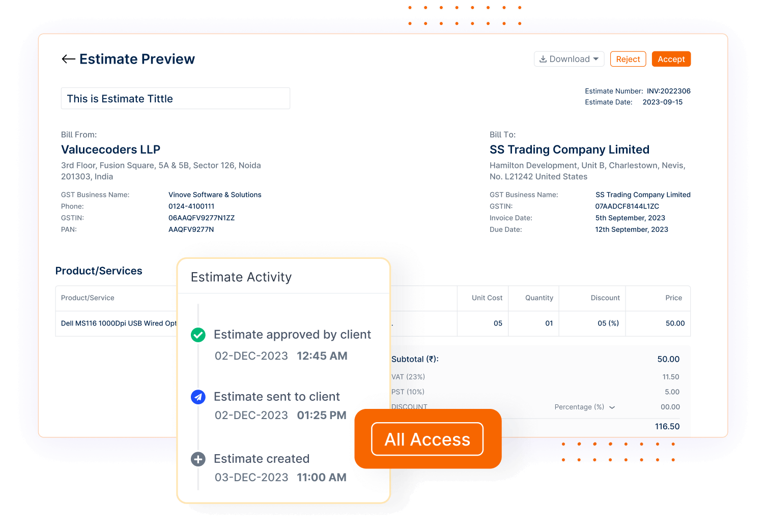Click the Unit Cost column header
The height and width of the screenshot is (532, 766).
(x=487, y=298)
